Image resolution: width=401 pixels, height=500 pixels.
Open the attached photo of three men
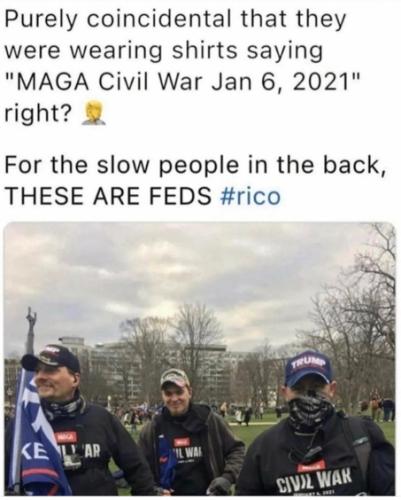pos(200,358)
